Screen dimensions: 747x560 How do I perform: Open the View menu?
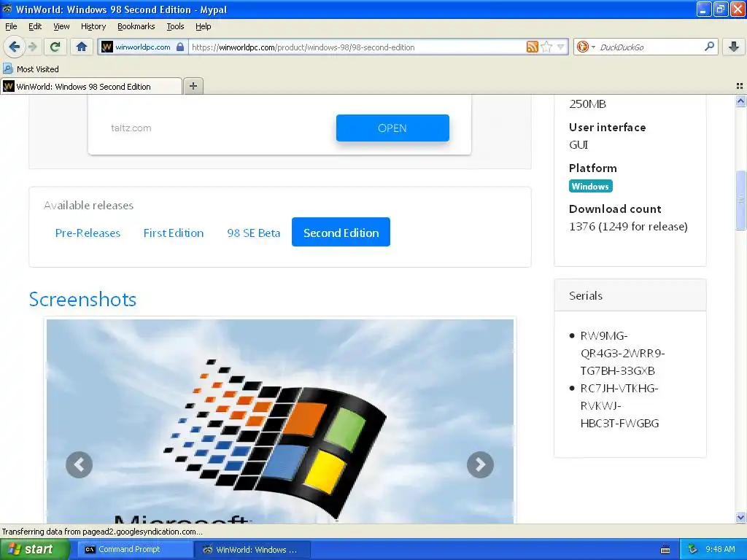click(x=61, y=26)
